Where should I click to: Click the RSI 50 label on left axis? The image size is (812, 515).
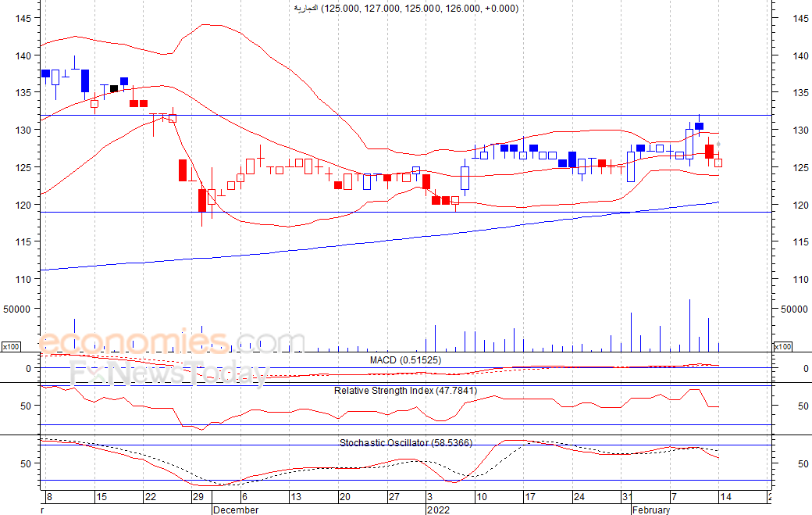(26, 406)
